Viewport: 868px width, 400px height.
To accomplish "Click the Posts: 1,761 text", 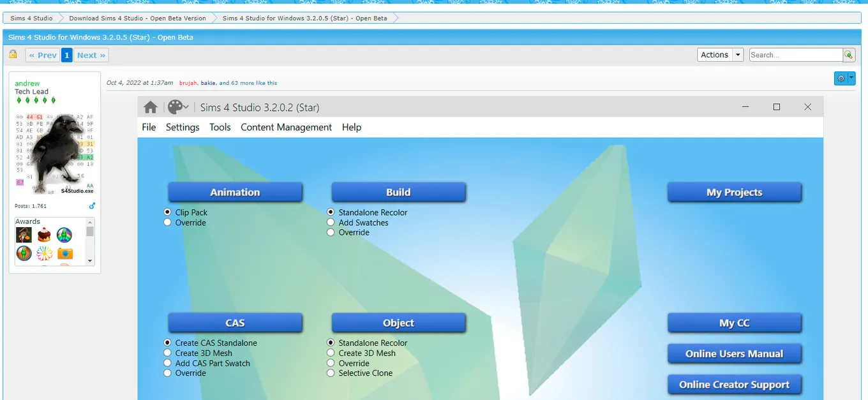I will click(x=31, y=206).
